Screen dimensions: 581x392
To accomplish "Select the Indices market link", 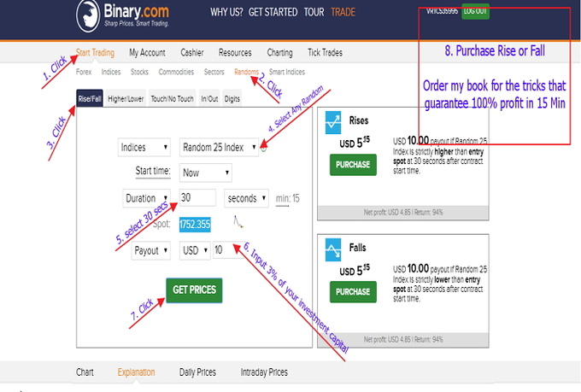I will (x=111, y=72).
